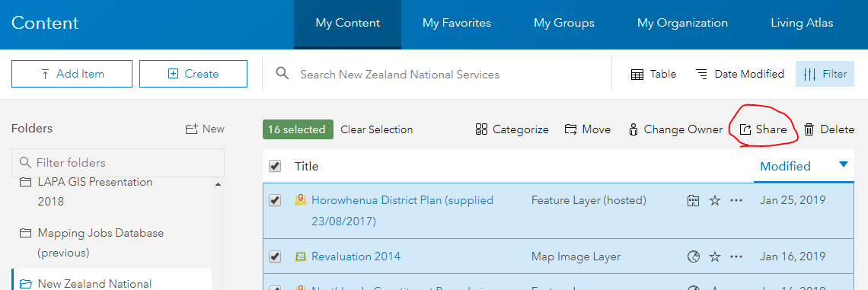Image resolution: width=868 pixels, height=290 pixels.
Task: Sort by Modified column header
Action: [785, 166]
